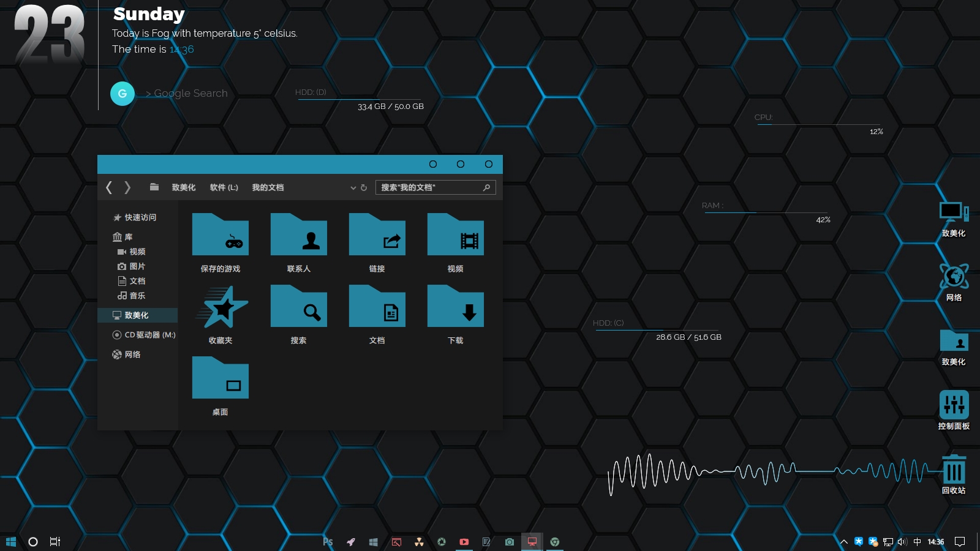Viewport: 980px width, 551px height.
Task: Select 致美化 in the address breadcrumb
Action: [x=184, y=187]
